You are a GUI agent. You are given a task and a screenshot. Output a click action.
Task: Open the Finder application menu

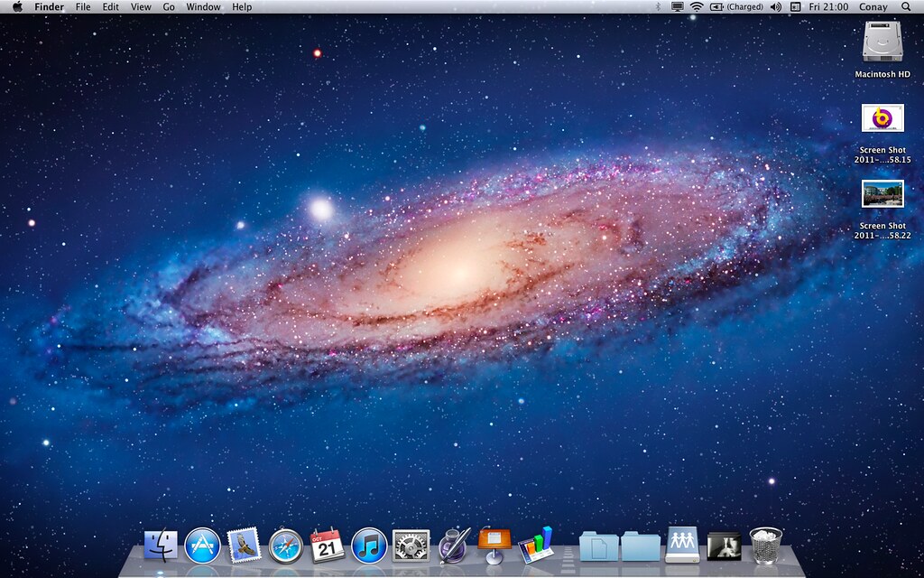(49, 7)
